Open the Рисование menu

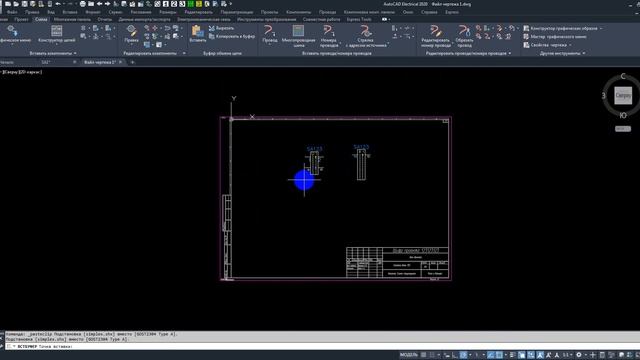141,12
